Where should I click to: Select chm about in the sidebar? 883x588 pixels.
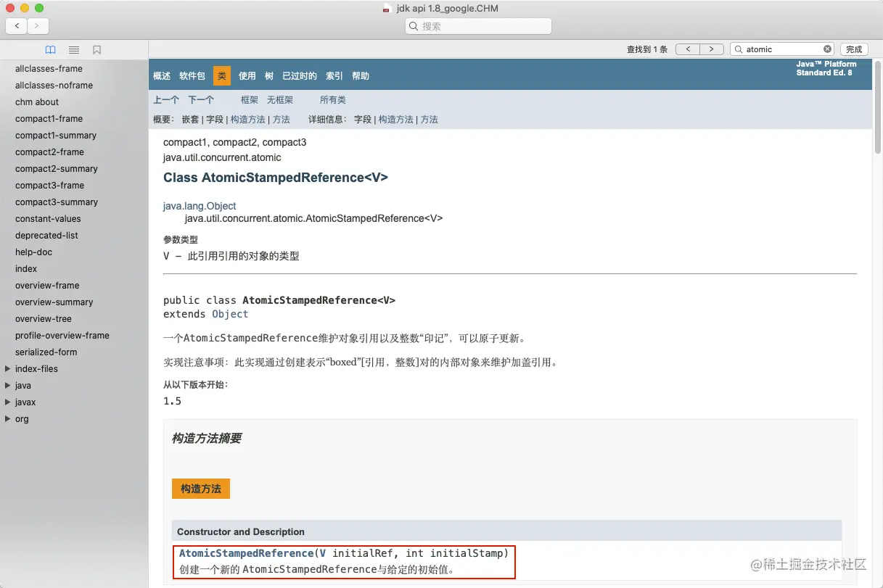pos(37,102)
